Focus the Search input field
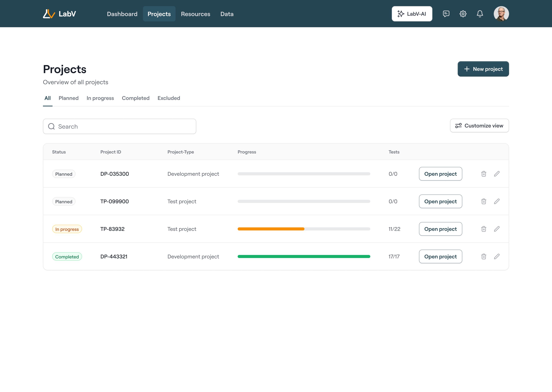The image size is (552, 392). 120,127
